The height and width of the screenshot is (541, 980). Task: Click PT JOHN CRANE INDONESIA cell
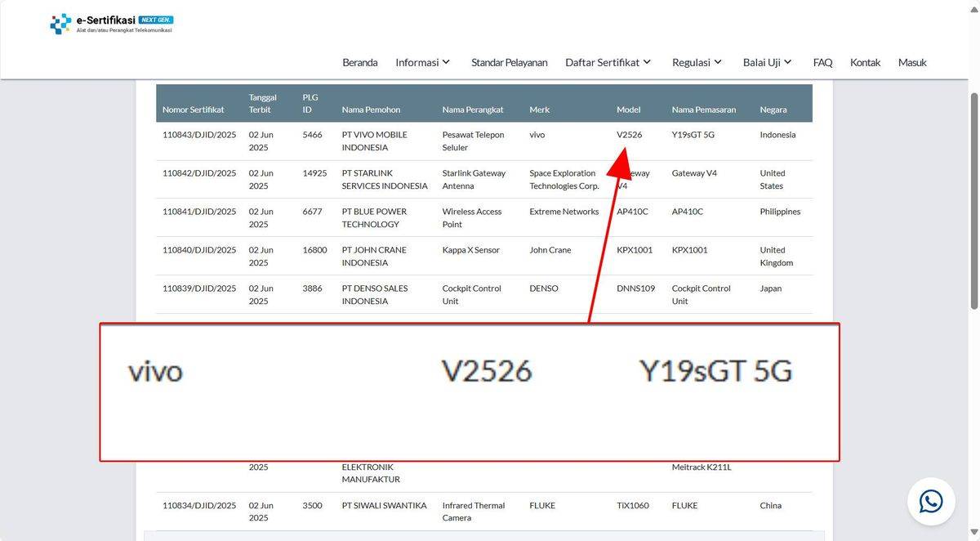374,257
